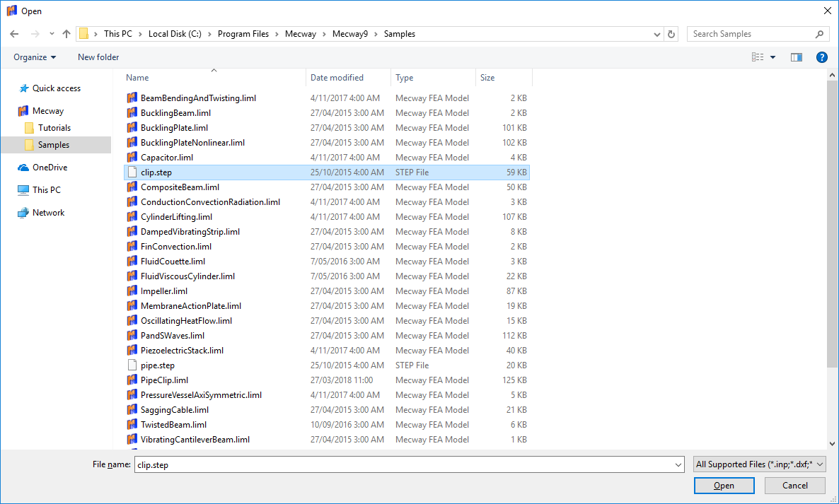Click the Impeller.liml file icon
The image size is (839, 504).
point(132,291)
